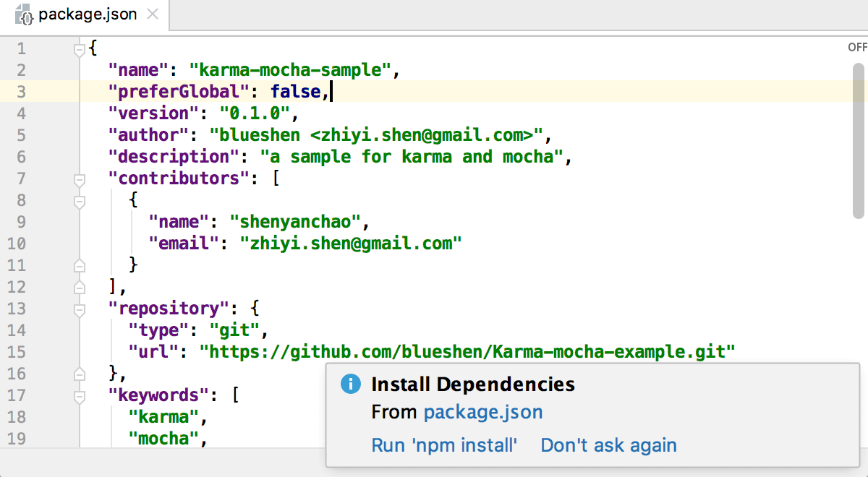868x477 pixels.
Task: Close the package.json tab with its X
Action: point(153,12)
